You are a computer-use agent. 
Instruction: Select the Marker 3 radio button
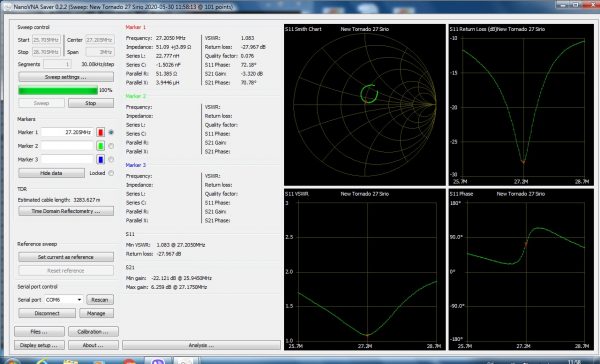pyautogui.click(x=111, y=159)
